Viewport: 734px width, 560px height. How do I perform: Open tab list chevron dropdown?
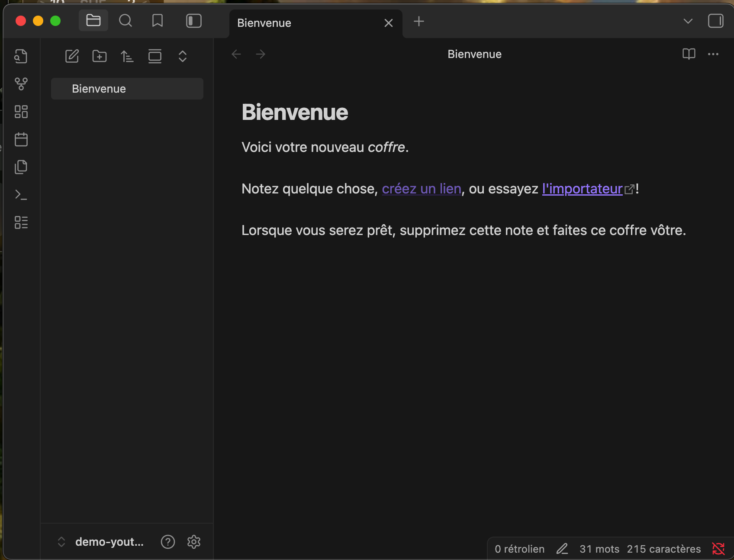click(x=688, y=21)
